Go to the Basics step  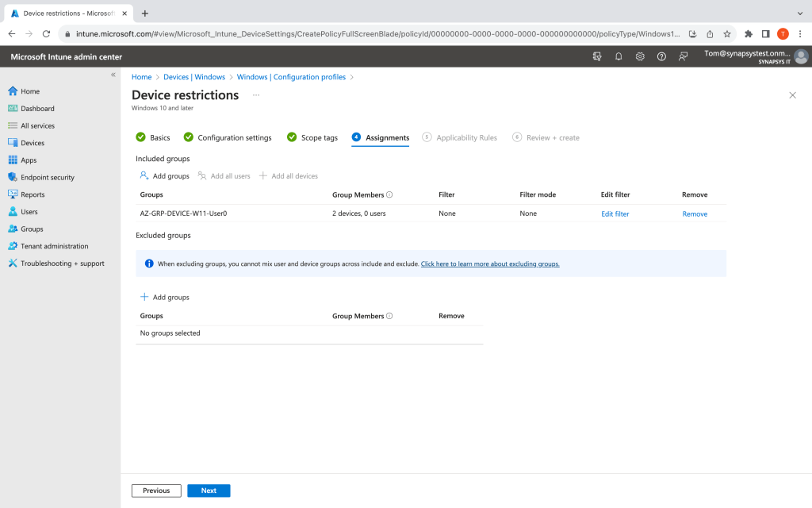[x=159, y=137]
